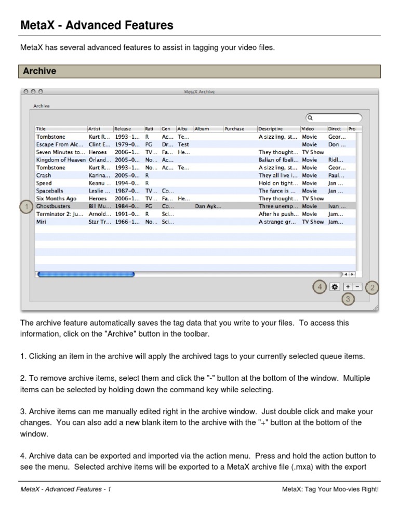The width and height of the screenshot is (399, 532).
Task: Select the Spaceballs archive row
Action: point(195,191)
